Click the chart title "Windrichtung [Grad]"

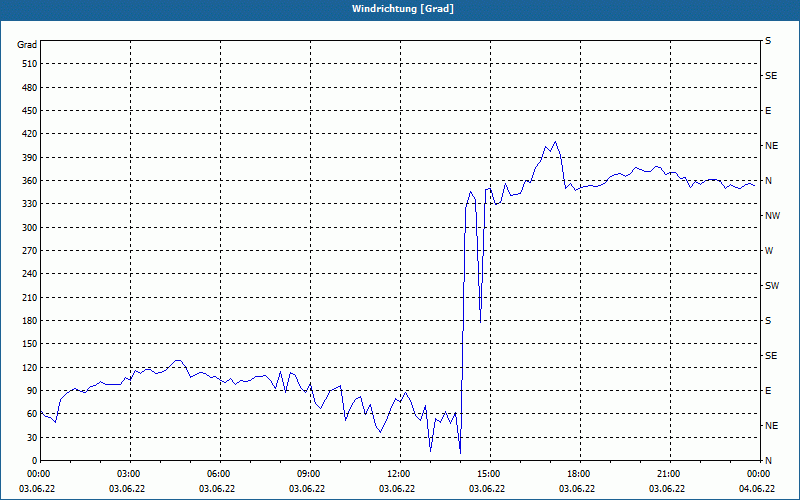pos(403,9)
